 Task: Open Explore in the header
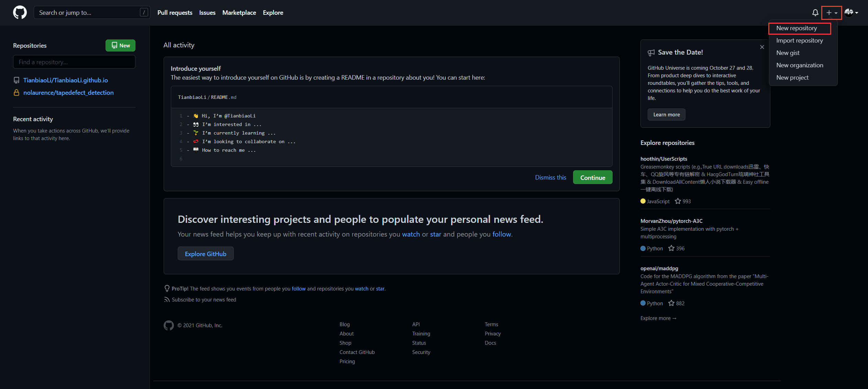tap(273, 13)
